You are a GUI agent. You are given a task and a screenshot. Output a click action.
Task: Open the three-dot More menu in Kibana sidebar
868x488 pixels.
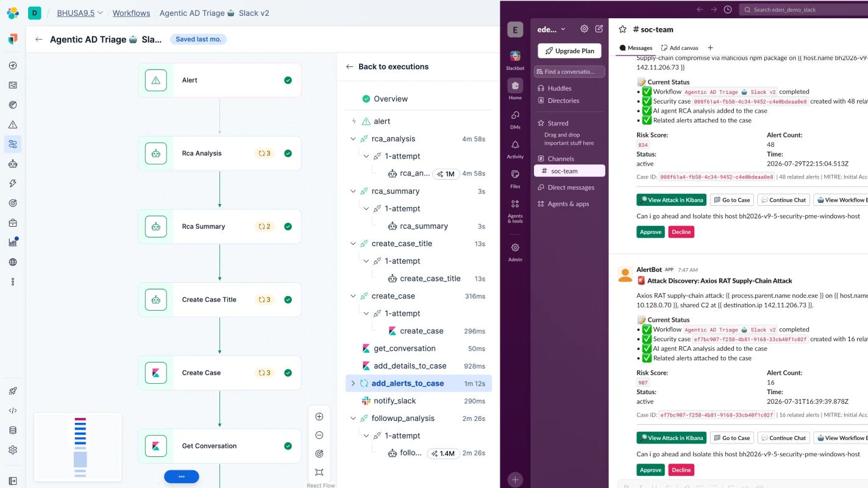click(13, 281)
